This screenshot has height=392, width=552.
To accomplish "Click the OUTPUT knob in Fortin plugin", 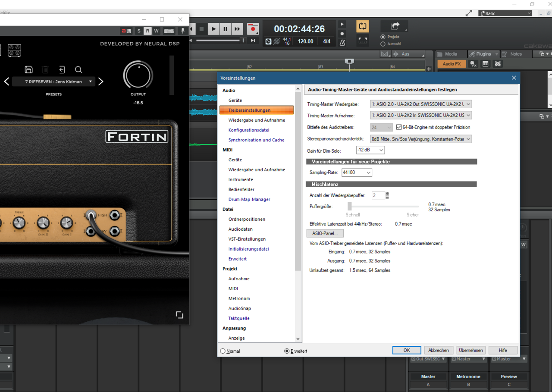I will [138, 75].
